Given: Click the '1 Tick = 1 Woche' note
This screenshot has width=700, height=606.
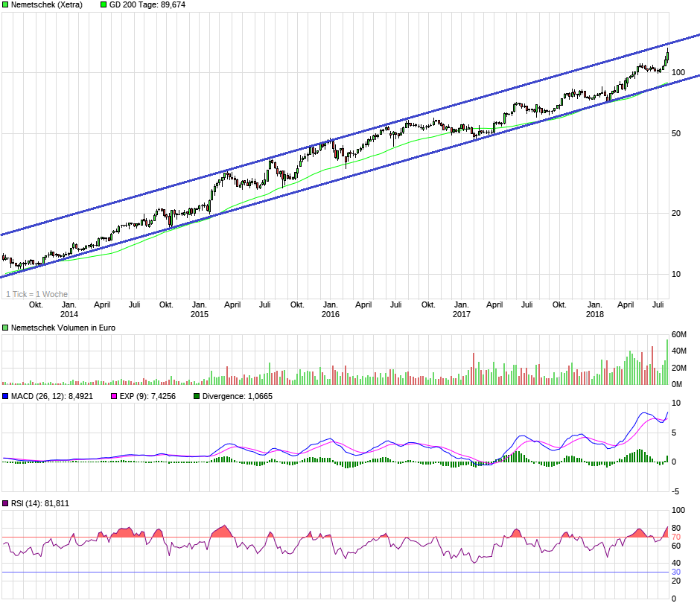Looking at the screenshot, I should 36,294.
